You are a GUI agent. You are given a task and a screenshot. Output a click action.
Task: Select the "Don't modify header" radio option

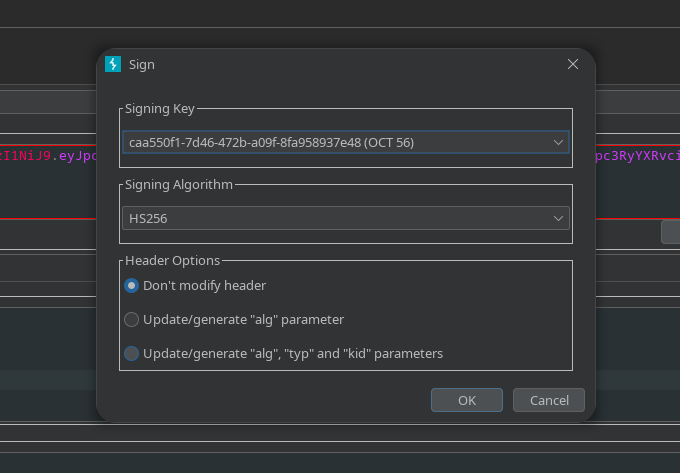pos(131,286)
